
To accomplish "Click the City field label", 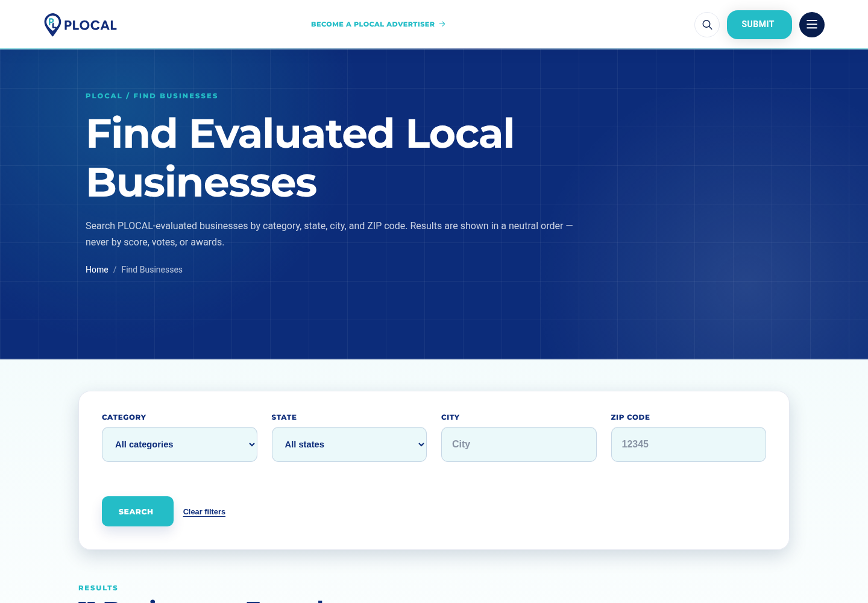I will coord(450,417).
